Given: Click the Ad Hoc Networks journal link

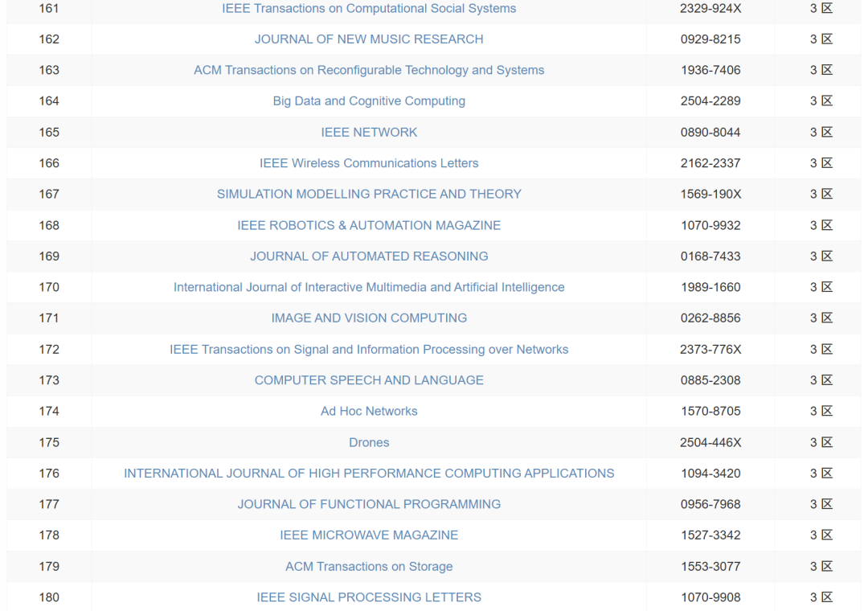Looking at the screenshot, I should [369, 412].
